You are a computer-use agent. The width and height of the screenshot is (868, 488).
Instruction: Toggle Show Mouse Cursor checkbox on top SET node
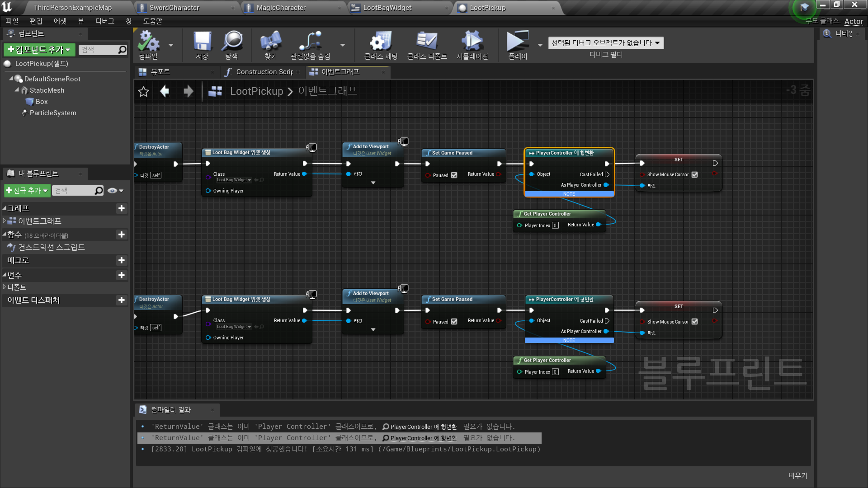click(694, 175)
